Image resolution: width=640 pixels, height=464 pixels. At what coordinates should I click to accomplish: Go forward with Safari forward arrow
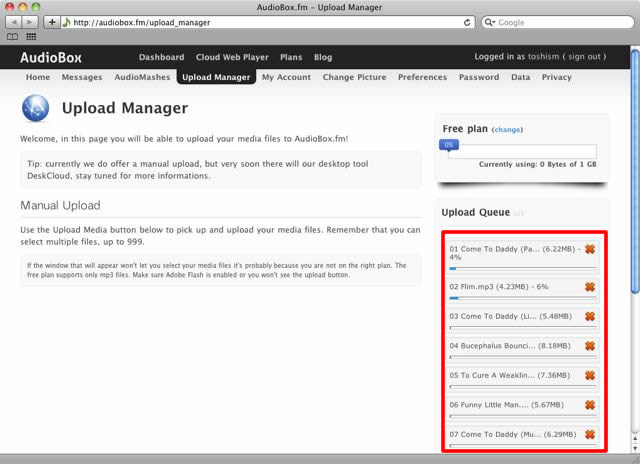(30, 22)
